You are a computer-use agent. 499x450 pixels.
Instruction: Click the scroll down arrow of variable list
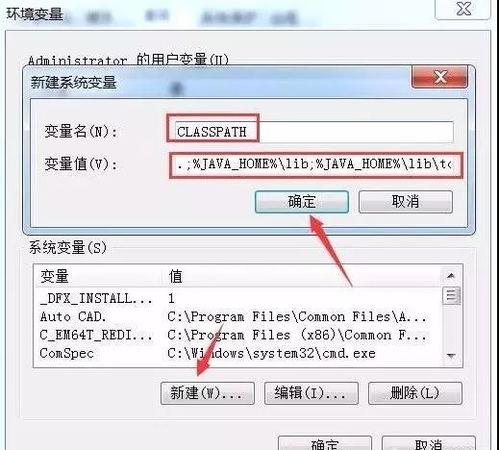[x=451, y=356]
